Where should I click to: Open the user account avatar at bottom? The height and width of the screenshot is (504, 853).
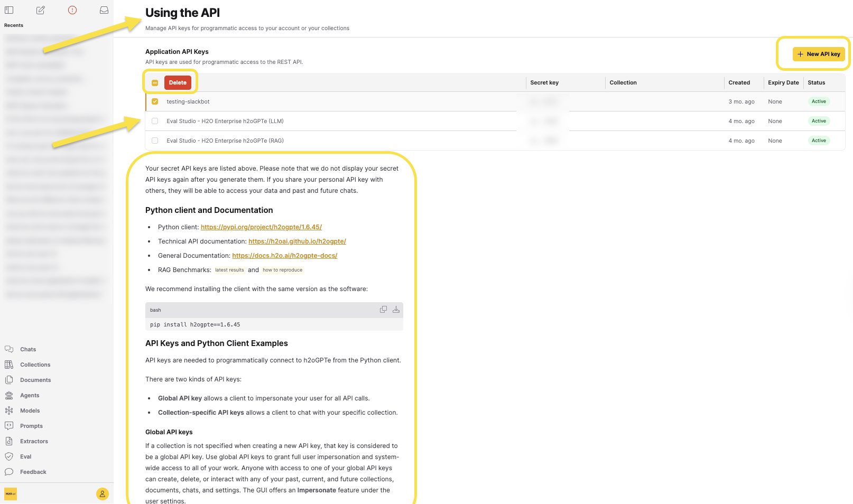pyautogui.click(x=102, y=494)
